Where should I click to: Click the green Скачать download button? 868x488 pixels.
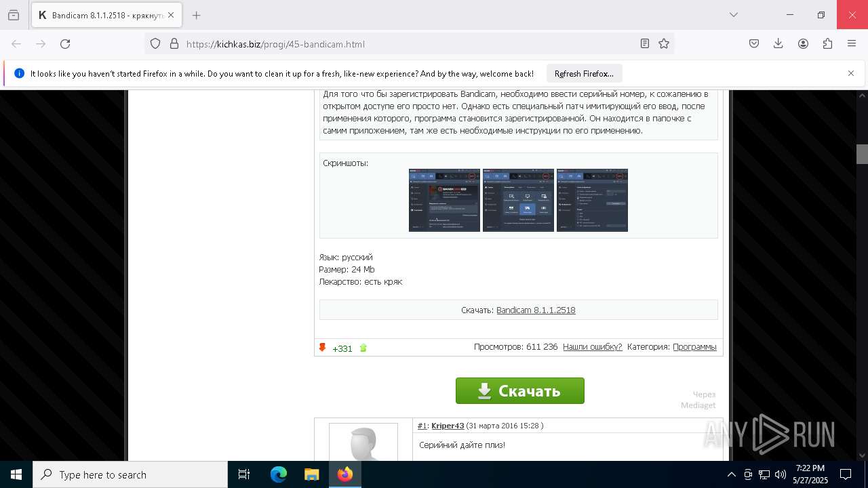pos(520,391)
